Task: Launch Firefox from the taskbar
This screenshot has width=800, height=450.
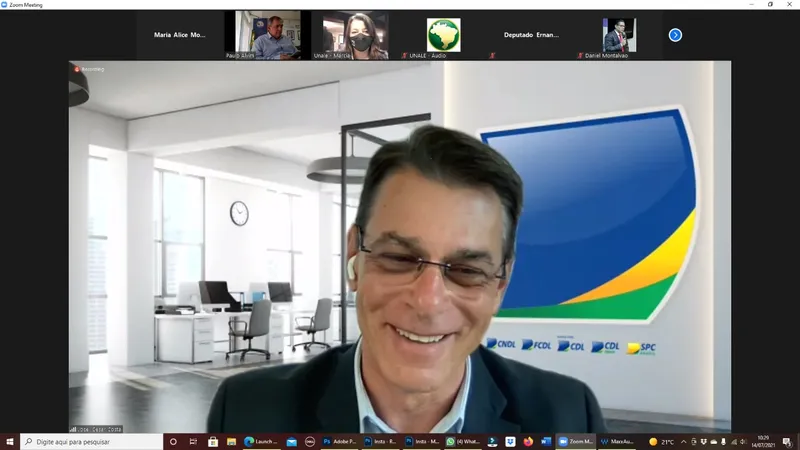Action: pos(528,442)
